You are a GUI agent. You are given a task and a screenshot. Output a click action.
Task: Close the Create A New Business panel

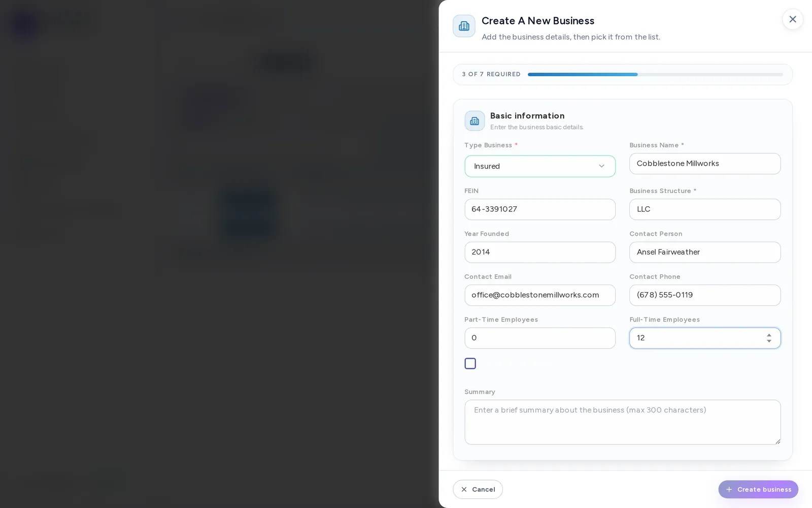(x=792, y=19)
